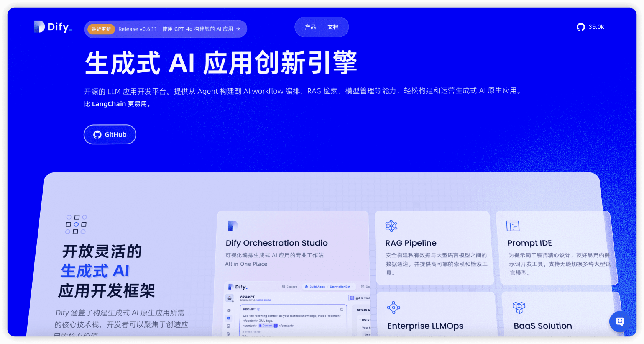Click the Dify Orchestration Studio card logo

232,226
